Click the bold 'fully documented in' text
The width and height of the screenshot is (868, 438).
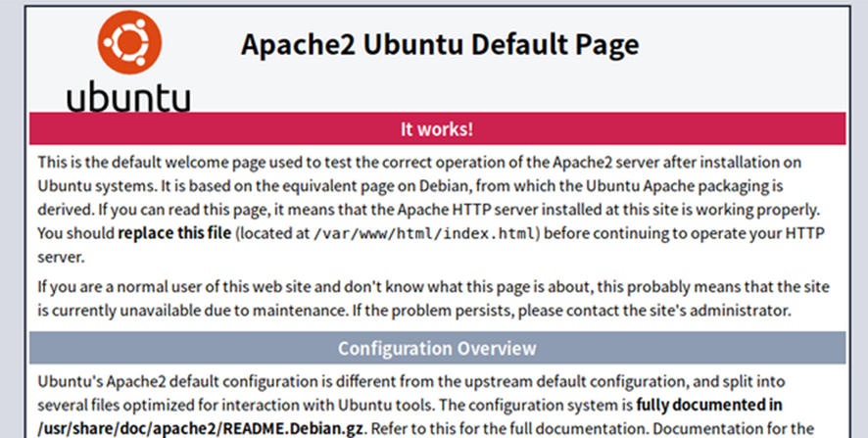click(709, 405)
